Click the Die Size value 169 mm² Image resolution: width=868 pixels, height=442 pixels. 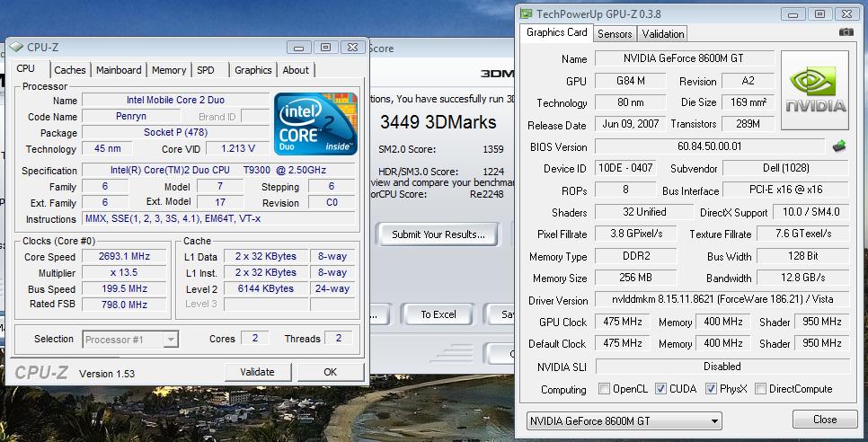(748, 102)
